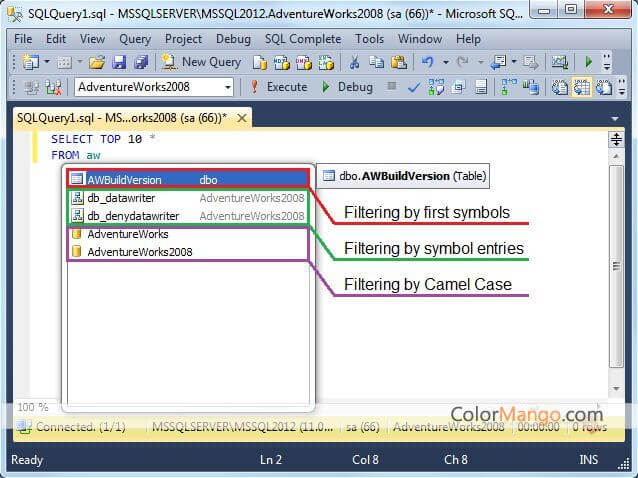This screenshot has width=638, height=478.
Task: Undo the last action with the blue arrow
Action: [427, 62]
